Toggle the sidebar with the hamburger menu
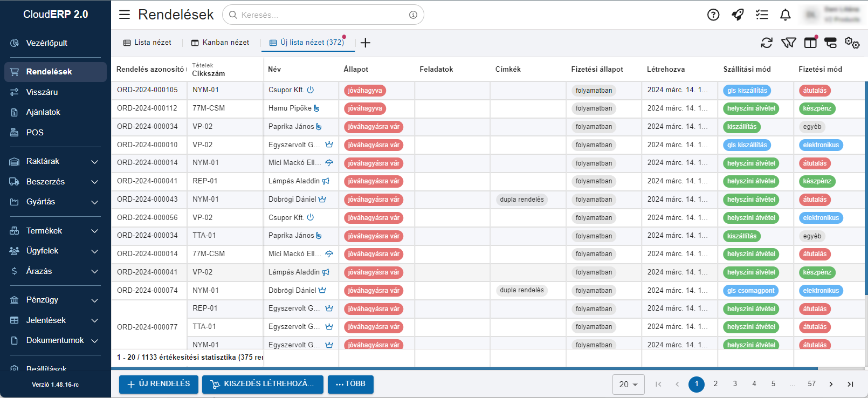Screen dimensions: 868x398 (x=125, y=15)
